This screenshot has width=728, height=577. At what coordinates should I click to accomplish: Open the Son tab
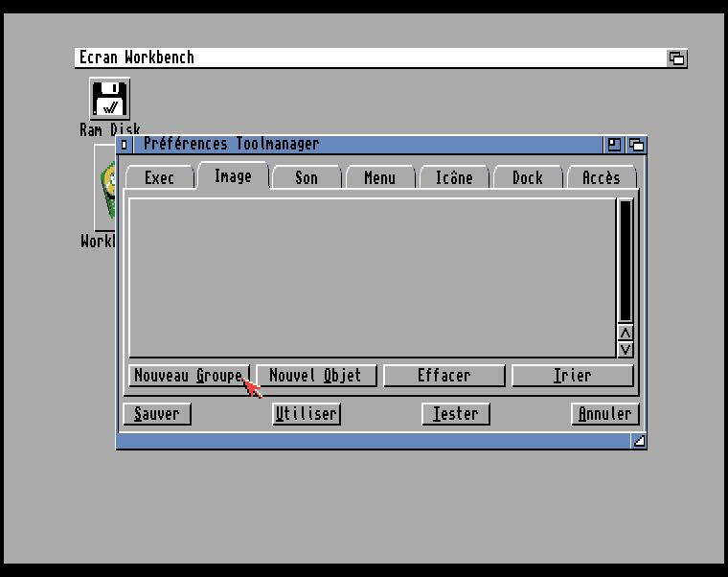tap(306, 178)
